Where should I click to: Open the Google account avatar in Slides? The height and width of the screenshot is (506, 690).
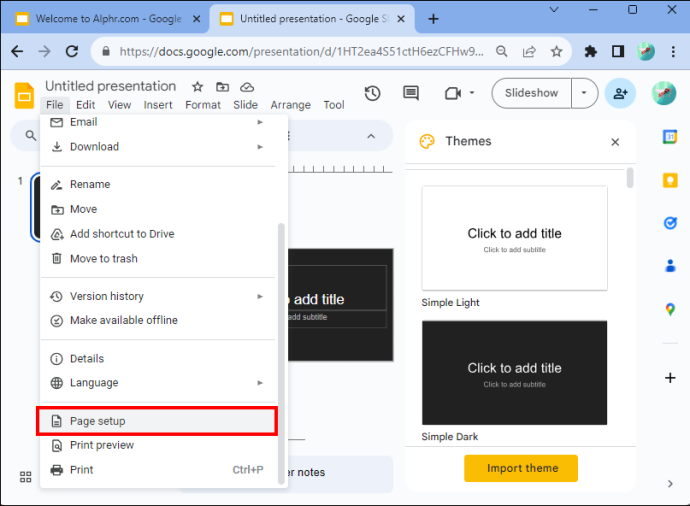664,93
